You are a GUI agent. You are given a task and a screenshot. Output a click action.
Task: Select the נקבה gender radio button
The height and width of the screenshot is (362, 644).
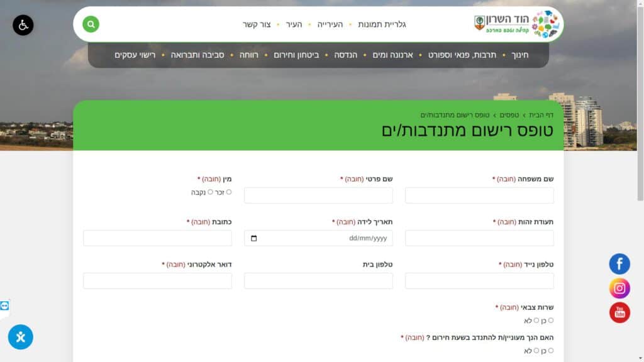click(210, 192)
